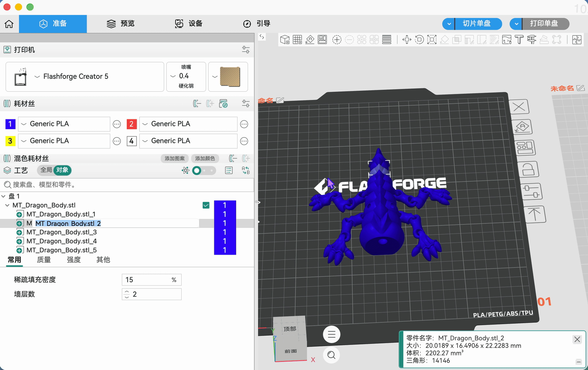
Task: Select the Rotate tool
Action: [419, 40]
